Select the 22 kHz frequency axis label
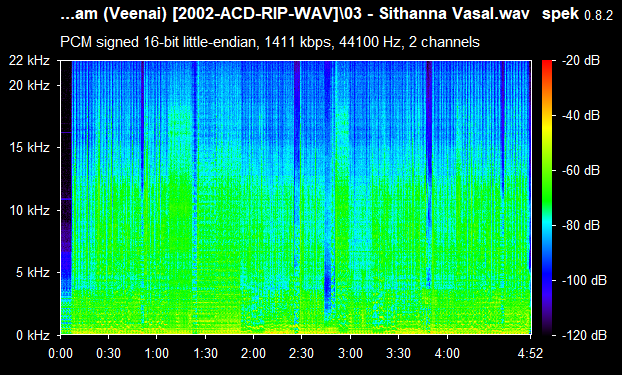Screen dimensions: 622x375 [30, 60]
